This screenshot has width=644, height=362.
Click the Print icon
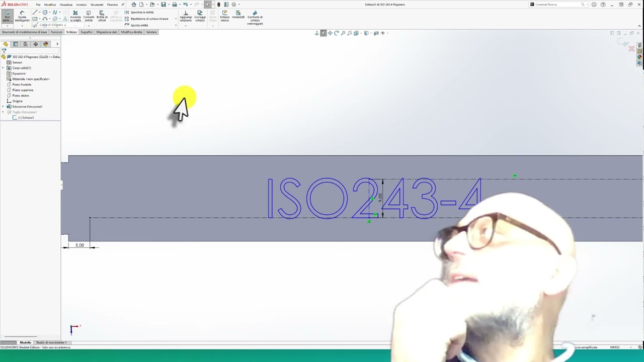tap(175, 5)
